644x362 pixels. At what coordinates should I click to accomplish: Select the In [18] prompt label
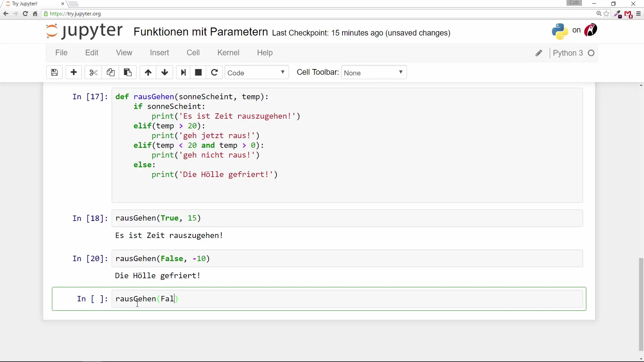90,219
